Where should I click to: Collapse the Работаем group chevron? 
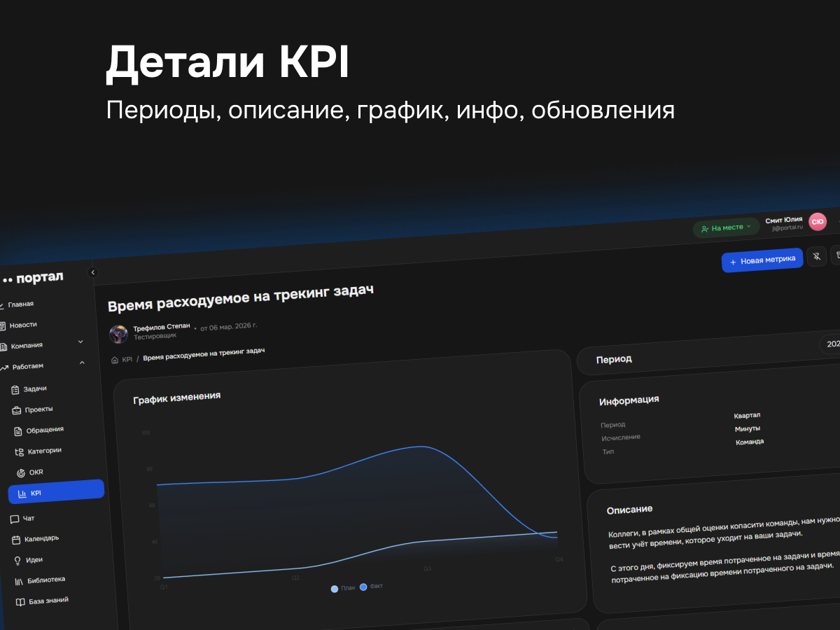coord(82,363)
